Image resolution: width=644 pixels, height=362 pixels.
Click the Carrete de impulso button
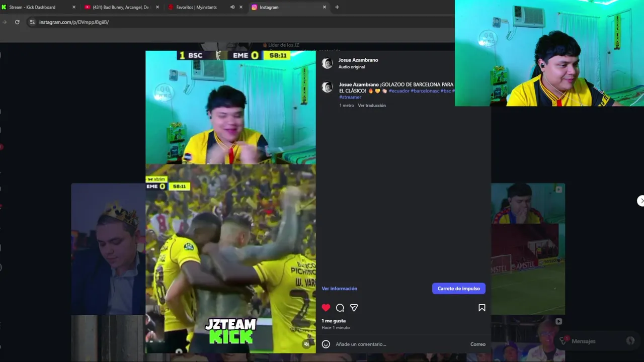click(x=459, y=289)
